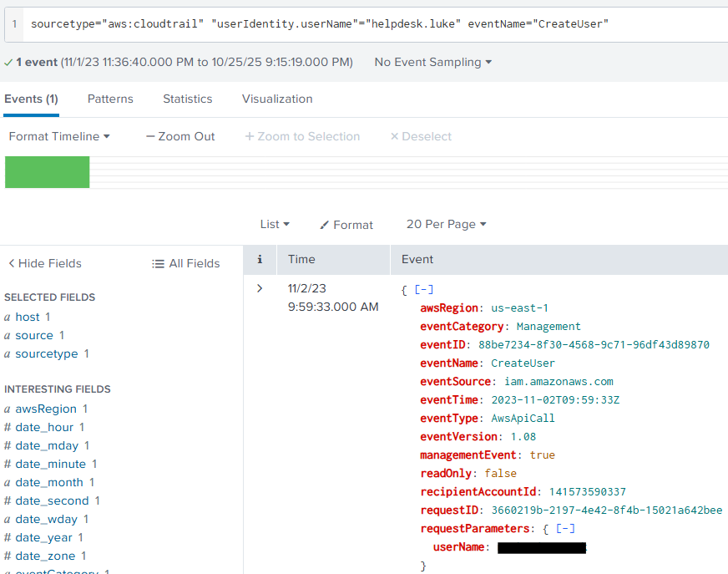Image resolution: width=728 pixels, height=574 pixels.
Task: Click the Format pencil icon
Action: 325,225
